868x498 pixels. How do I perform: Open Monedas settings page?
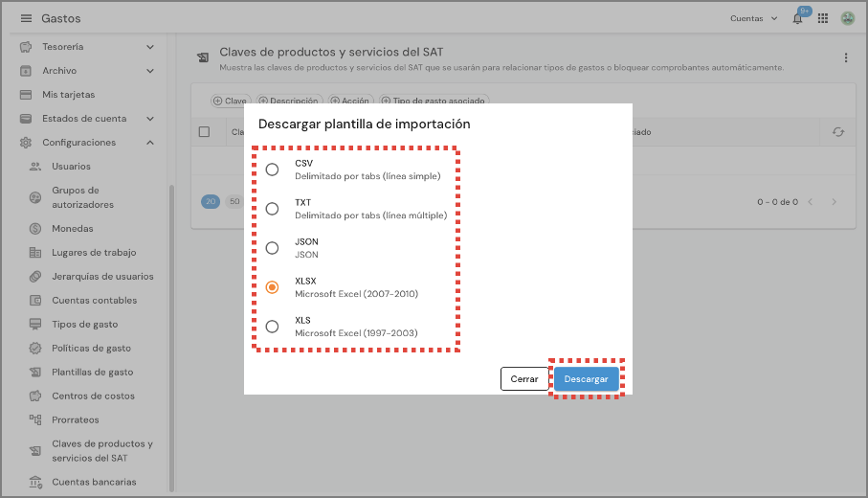[73, 228]
